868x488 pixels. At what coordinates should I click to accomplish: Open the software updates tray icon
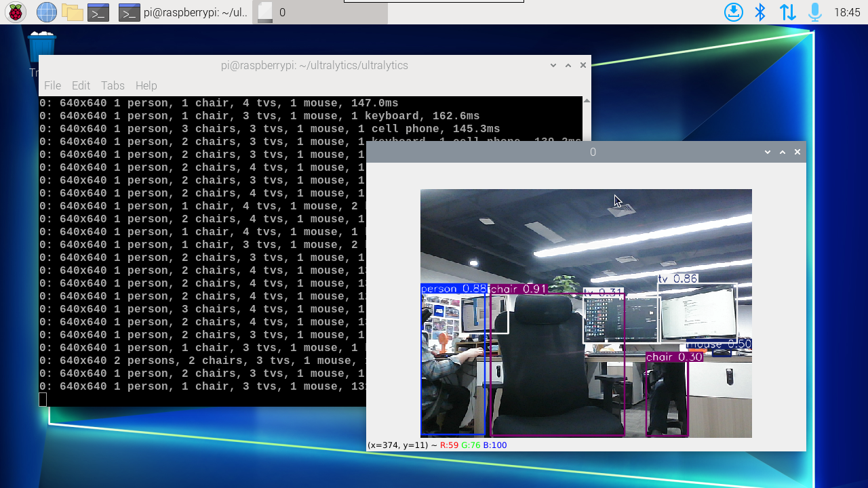pyautogui.click(x=734, y=12)
